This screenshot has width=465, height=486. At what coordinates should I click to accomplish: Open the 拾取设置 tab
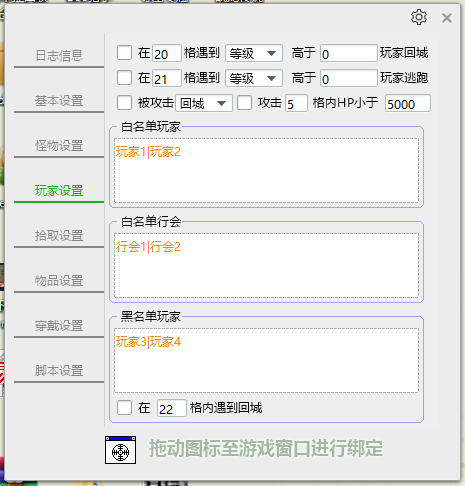coord(59,236)
